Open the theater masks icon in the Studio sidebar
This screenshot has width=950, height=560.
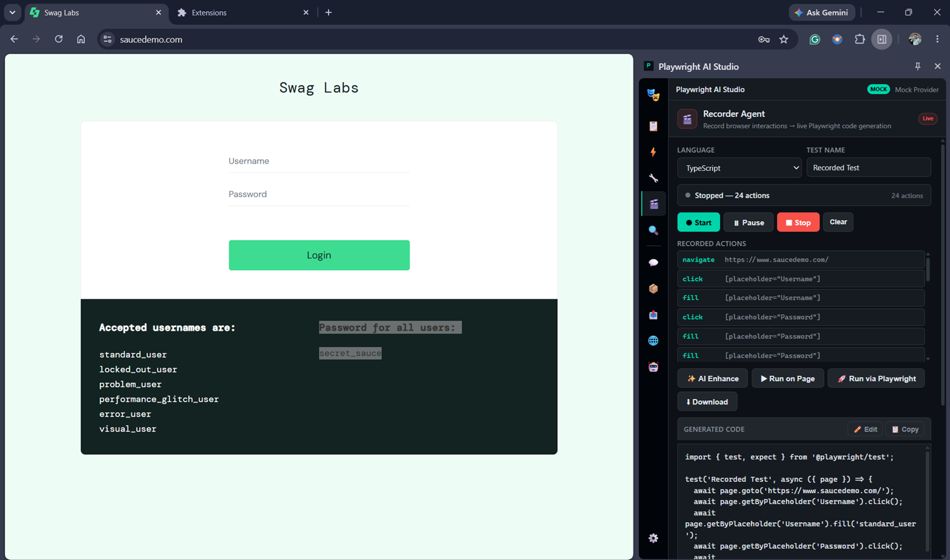(x=653, y=95)
